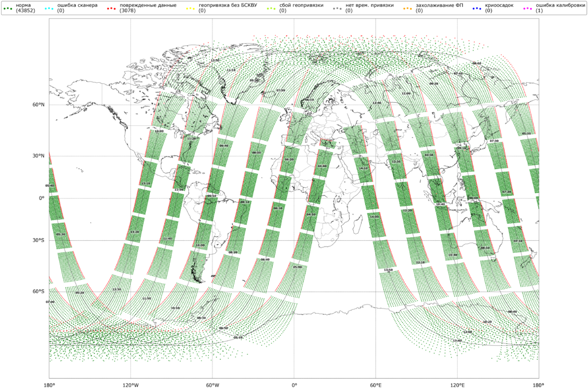Click the 60°N latitude axis label
Viewport: 588px width, 389px height.
point(38,105)
